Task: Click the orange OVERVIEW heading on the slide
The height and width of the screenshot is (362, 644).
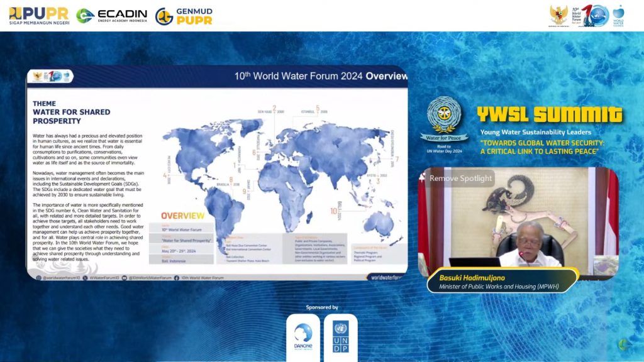Action: (182, 216)
